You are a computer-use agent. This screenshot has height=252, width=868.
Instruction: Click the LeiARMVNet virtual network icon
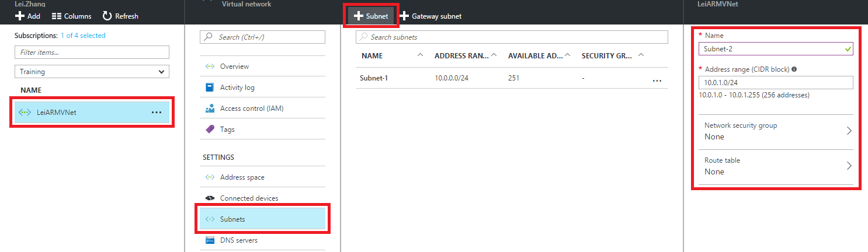(x=25, y=113)
